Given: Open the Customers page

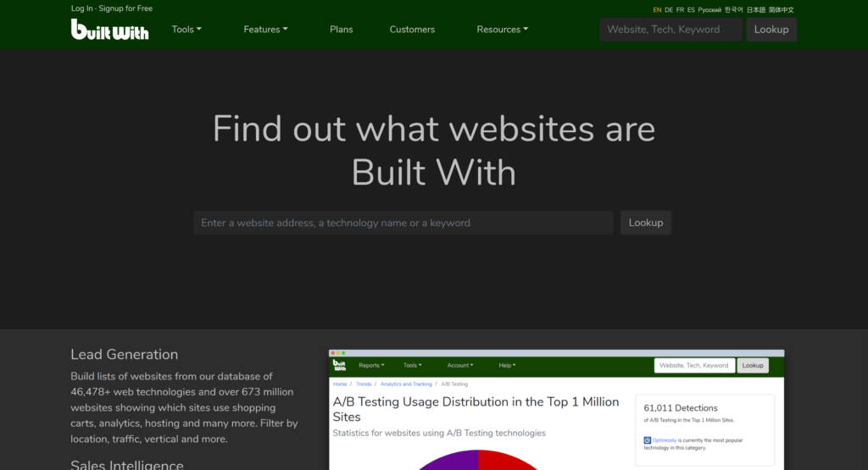Looking at the screenshot, I should [x=412, y=30].
